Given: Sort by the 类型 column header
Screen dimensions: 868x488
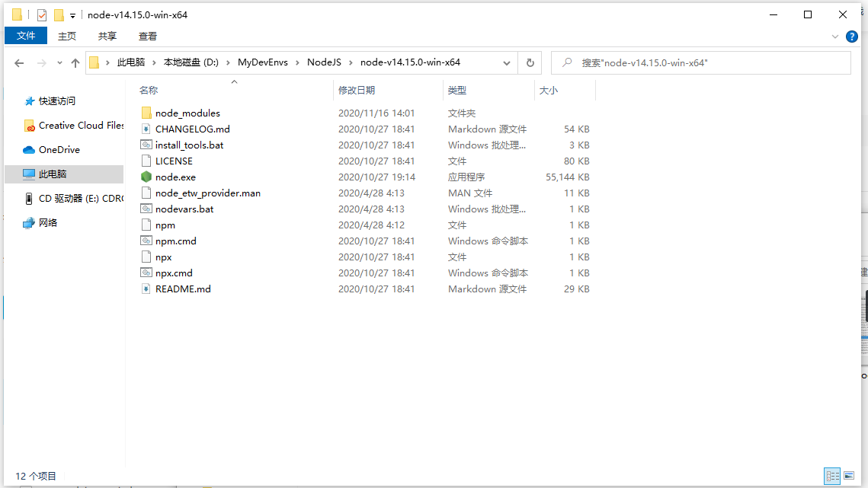Looking at the screenshot, I should point(457,90).
